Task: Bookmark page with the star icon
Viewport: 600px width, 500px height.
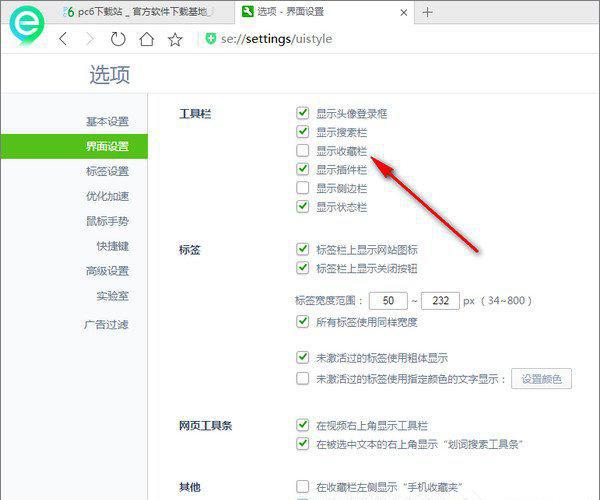Action: click(x=175, y=39)
